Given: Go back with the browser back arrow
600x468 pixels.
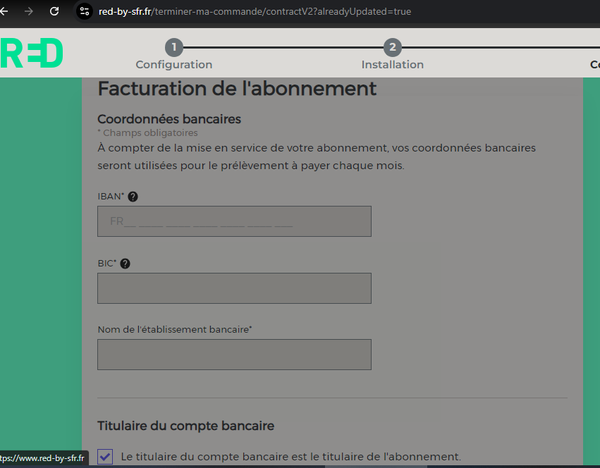Looking at the screenshot, I should (5, 12).
